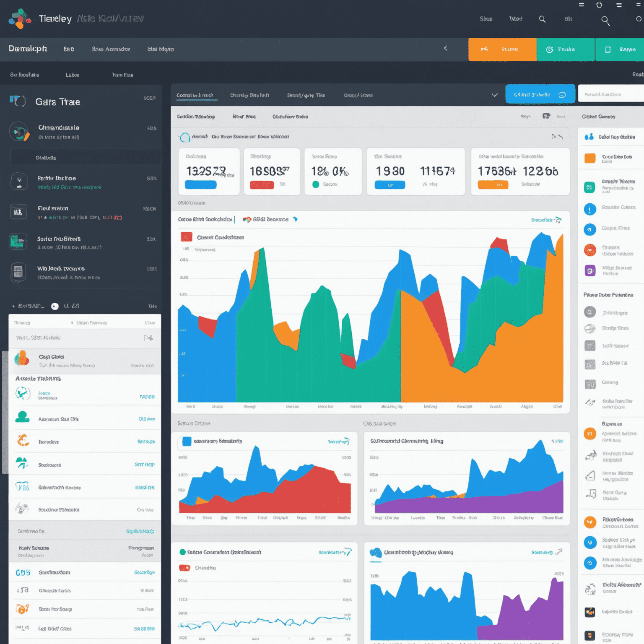Select the Lsg Enbet Gtzes row
This screenshot has height=644, width=644.
[x=85, y=628]
